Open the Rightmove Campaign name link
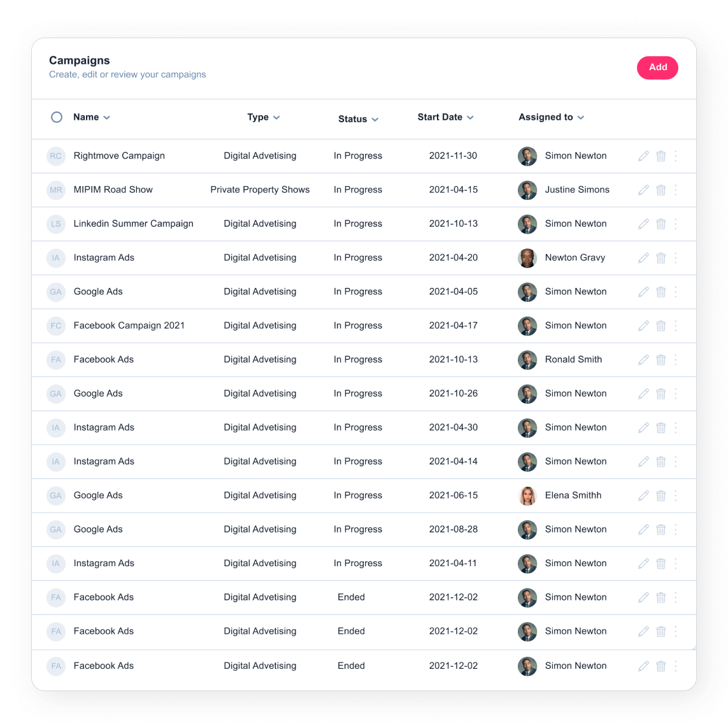This screenshot has width=728, height=728. click(x=119, y=155)
